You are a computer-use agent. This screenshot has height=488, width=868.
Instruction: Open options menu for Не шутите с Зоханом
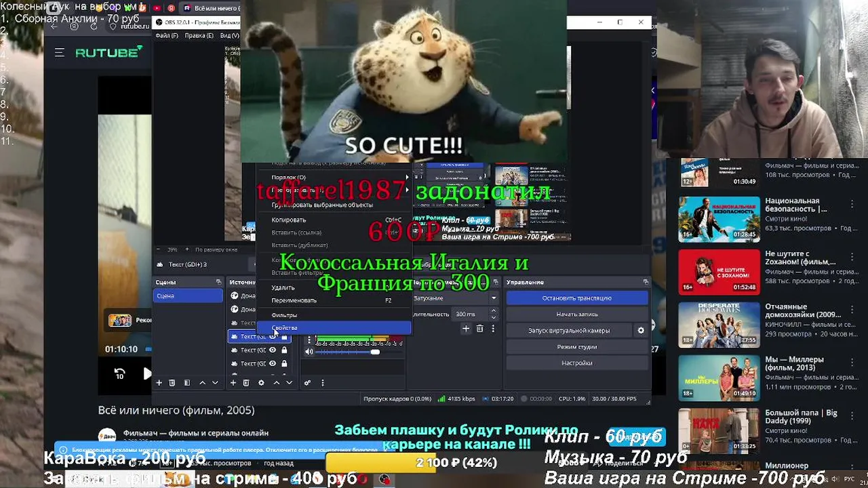(x=852, y=258)
